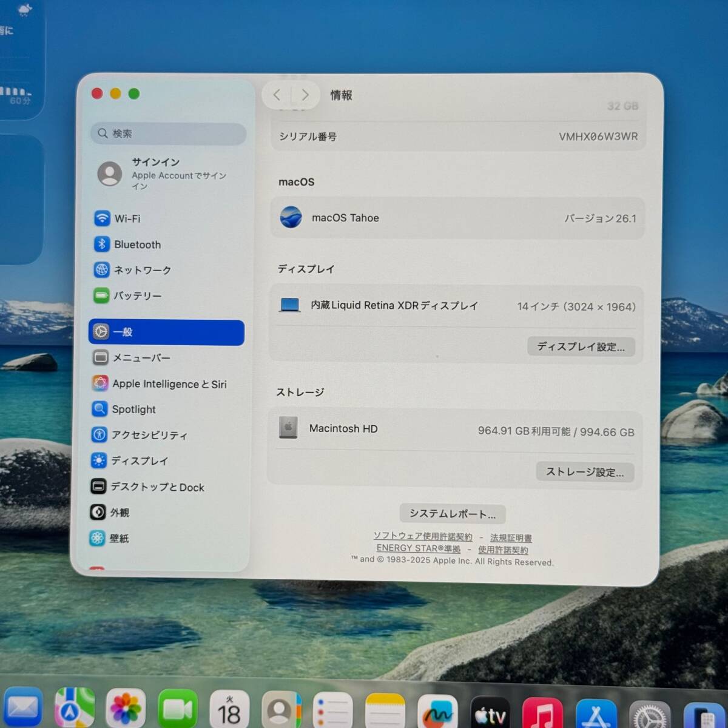Viewport: 728px width, 728px height.
Task: Click the ストレージ設定 button
Action: (584, 472)
